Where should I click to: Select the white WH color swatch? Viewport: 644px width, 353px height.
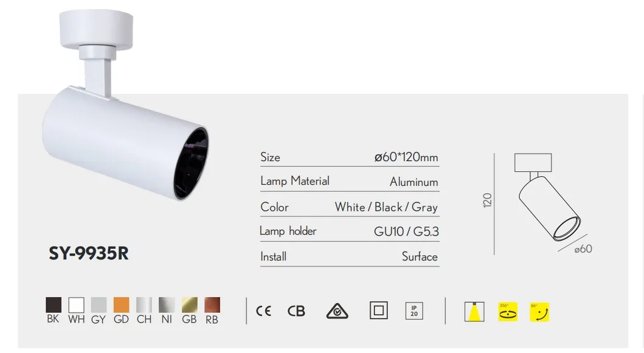pyautogui.click(x=77, y=305)
